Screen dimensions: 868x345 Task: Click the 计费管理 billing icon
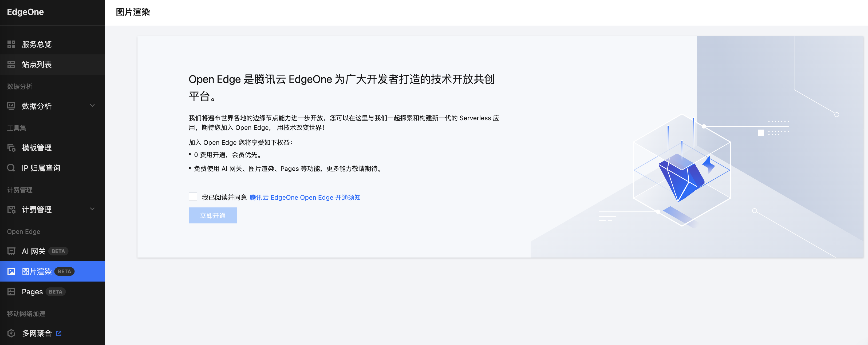[11, 210]
